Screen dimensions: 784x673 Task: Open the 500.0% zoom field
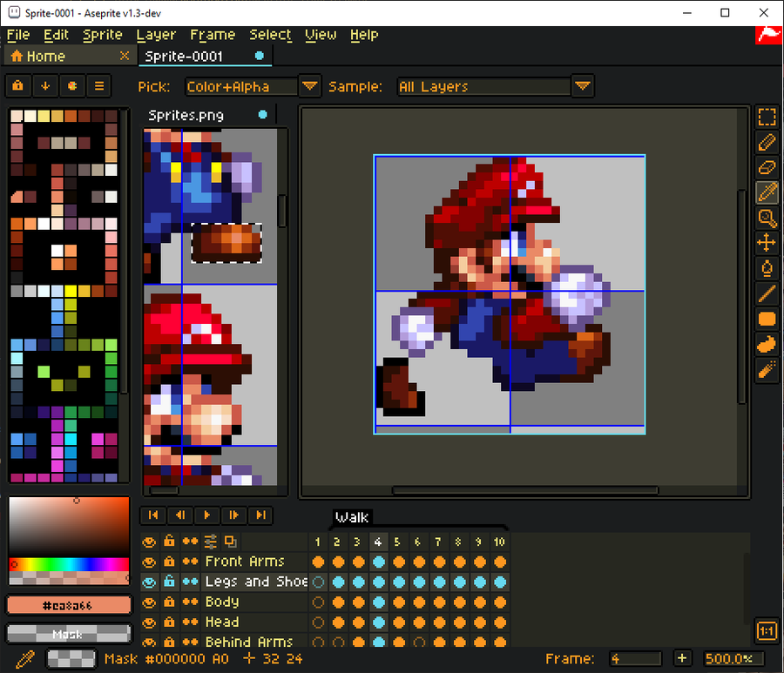click(733, 658)
